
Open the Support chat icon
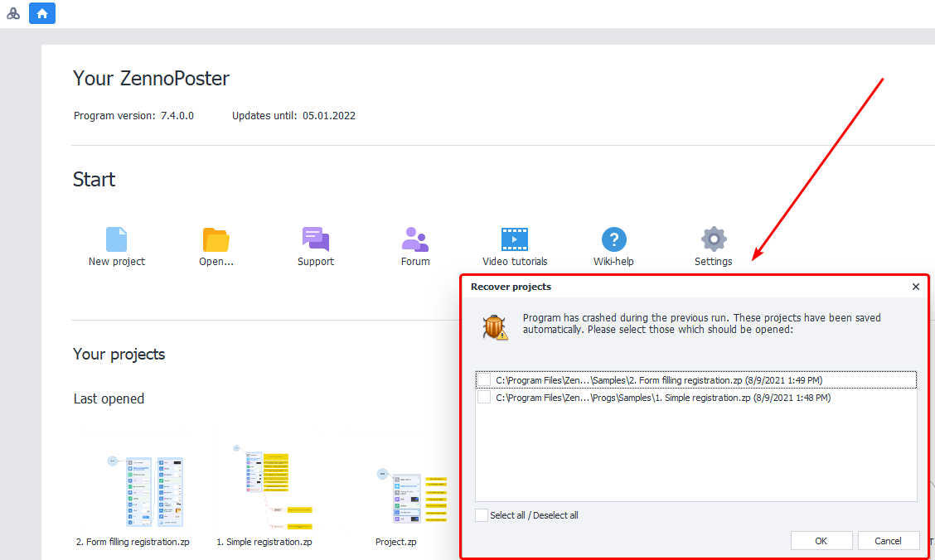click(315, 239)
